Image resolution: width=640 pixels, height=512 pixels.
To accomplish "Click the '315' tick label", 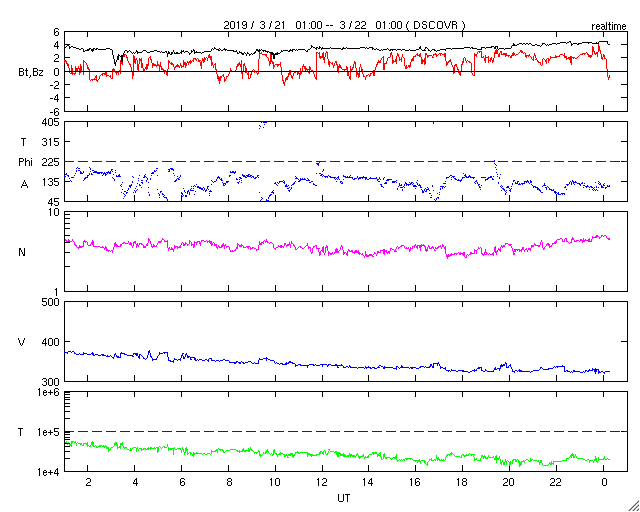I will [51, 142].
